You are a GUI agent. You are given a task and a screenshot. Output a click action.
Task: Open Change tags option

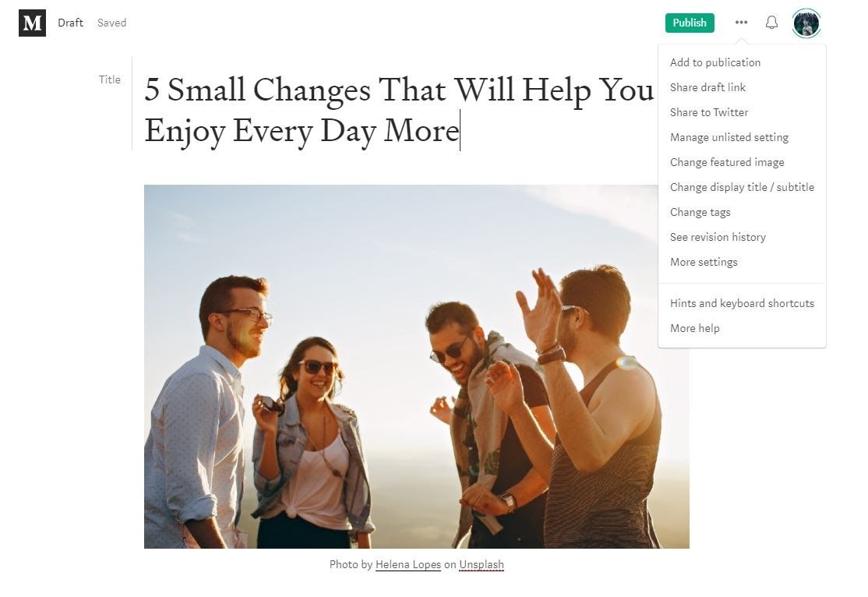pyautogui.click(x=700, y=212)
